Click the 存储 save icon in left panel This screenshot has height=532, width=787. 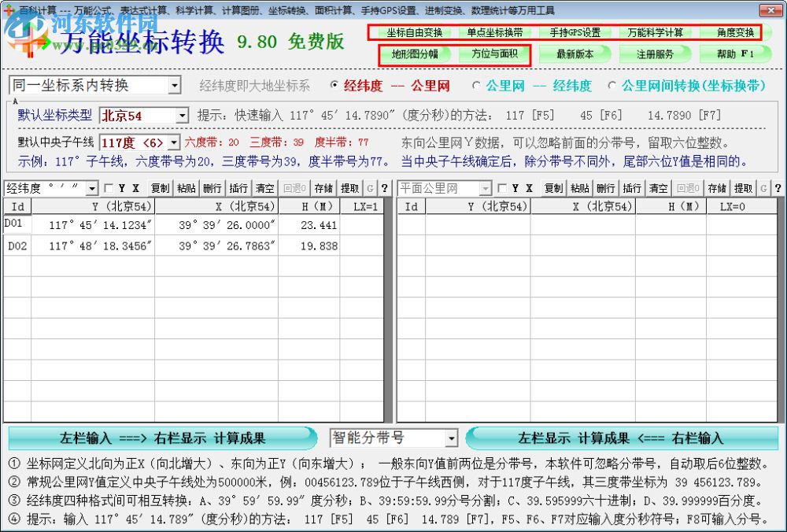pos(323,189)
